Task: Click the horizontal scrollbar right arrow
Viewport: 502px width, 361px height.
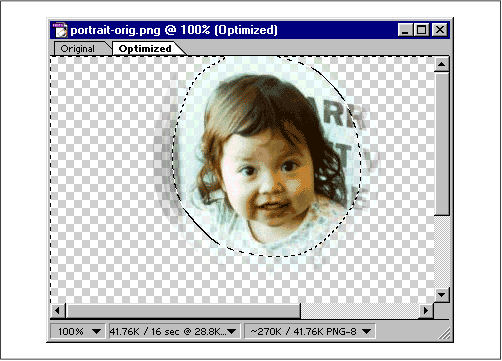Action: pyautogui.click(x=426, y=311)
